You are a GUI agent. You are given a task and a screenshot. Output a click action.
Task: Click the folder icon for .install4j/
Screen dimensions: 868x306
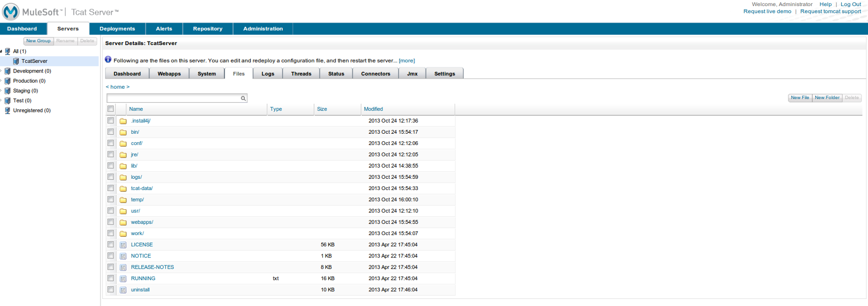(x=123, y=121)
